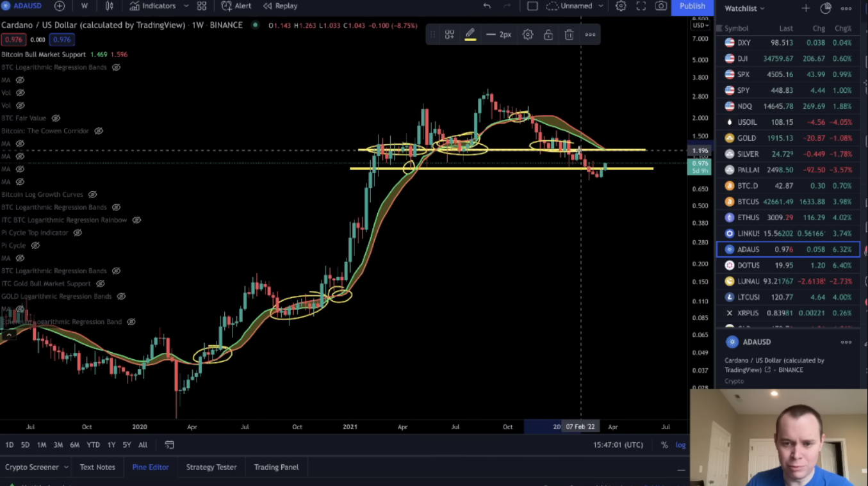The width and height of the screenshot is (868, 486).
Task: Open the Crypto Screener dropdown
Action: click(x=37, y=467)
